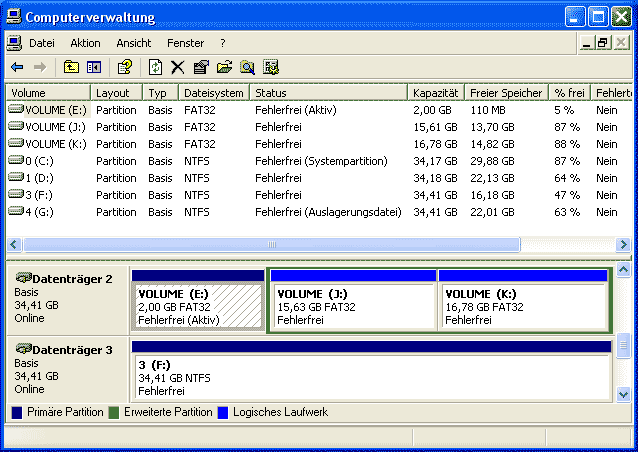Click the Properties toolbar icon
This screenshot has width=638, height=452.
[201, 67]
